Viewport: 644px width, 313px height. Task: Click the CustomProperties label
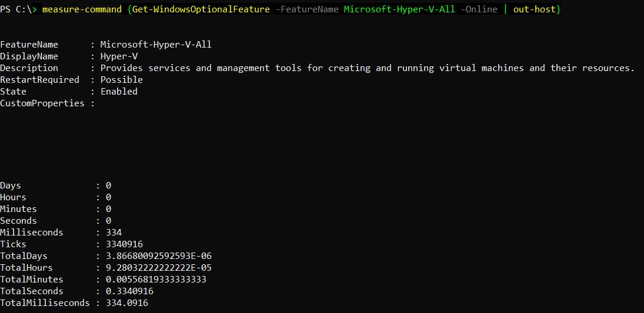42,103
